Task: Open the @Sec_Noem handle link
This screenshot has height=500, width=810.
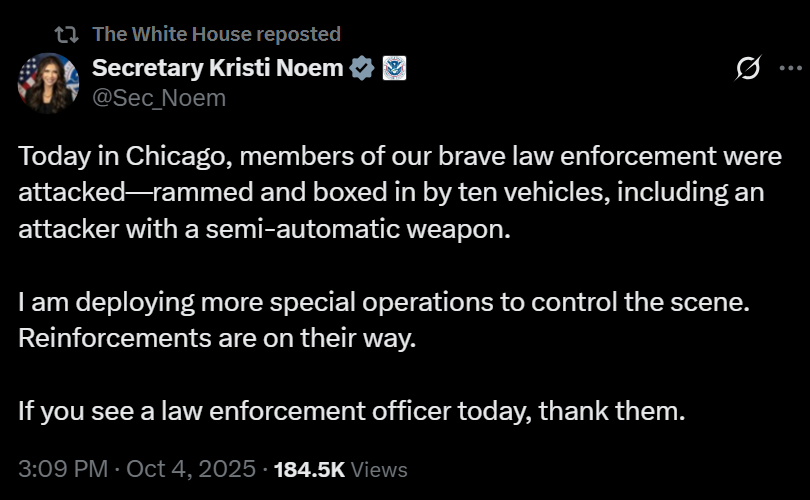Action: coord(159,97)
